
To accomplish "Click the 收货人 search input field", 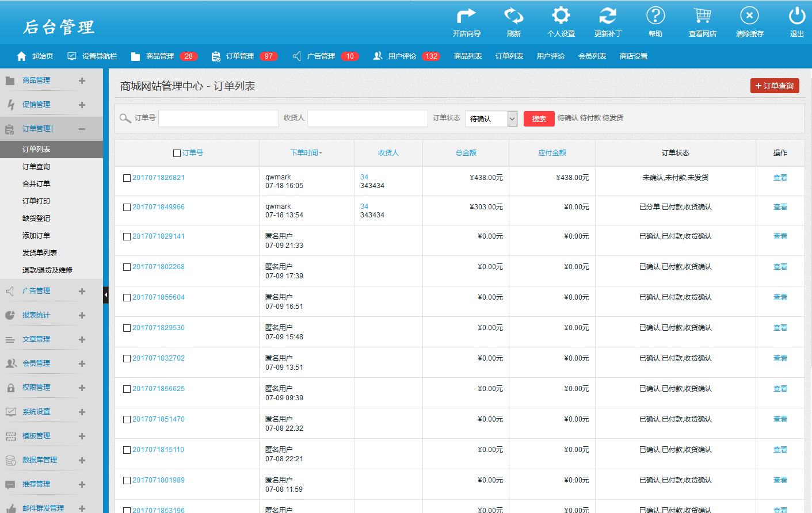I will [x=368, y=118].
